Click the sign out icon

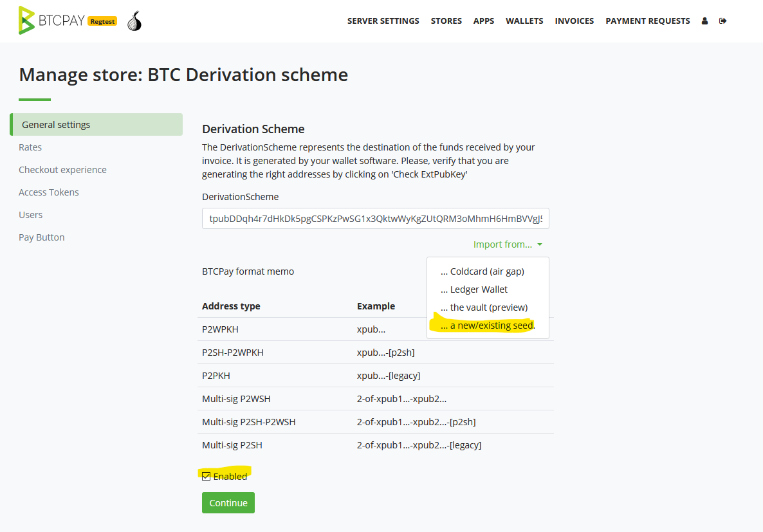(722, 21)
